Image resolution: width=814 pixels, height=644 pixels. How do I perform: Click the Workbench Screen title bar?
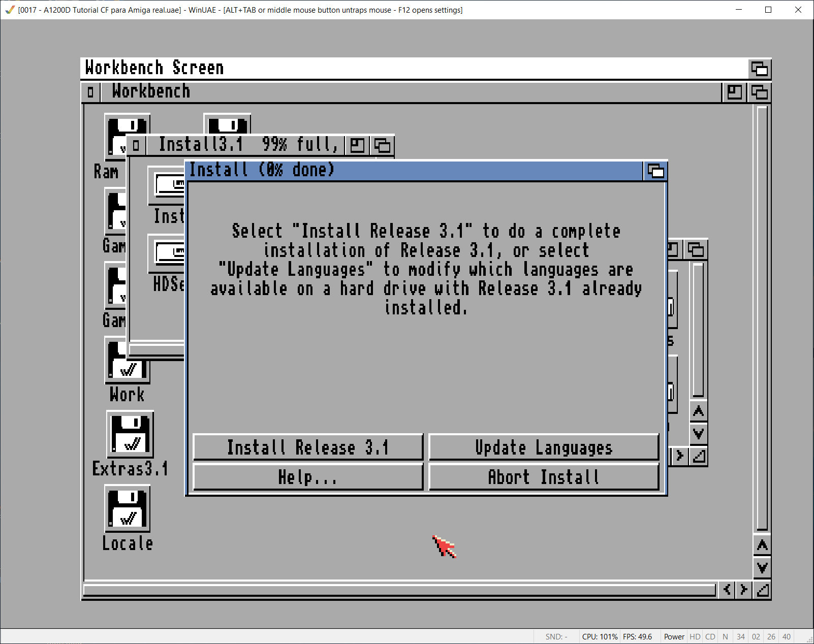click(415, 68)
